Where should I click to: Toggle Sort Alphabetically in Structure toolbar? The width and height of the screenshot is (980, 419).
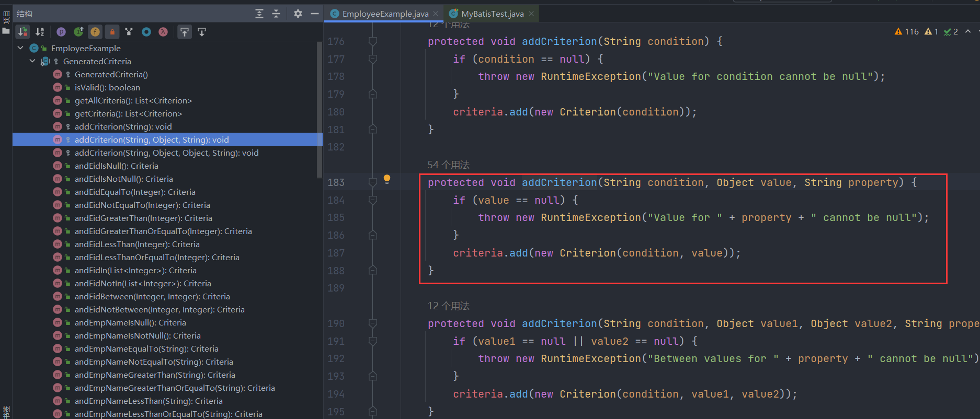pos(40,32)
